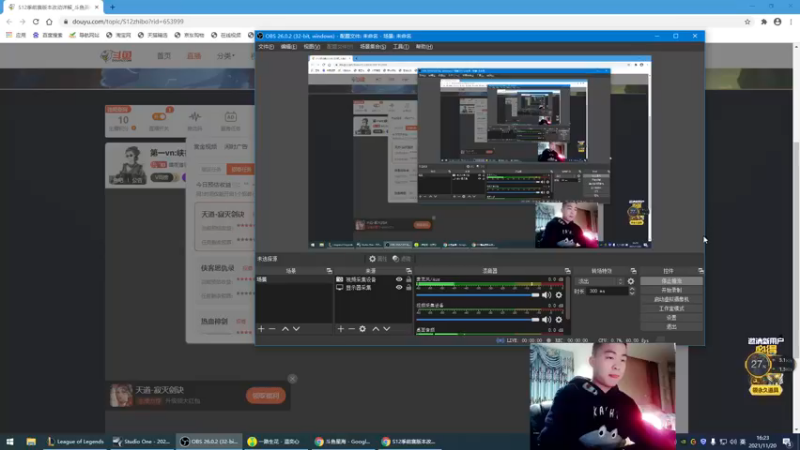Add a new scene with the plus icon

point(261,329)
